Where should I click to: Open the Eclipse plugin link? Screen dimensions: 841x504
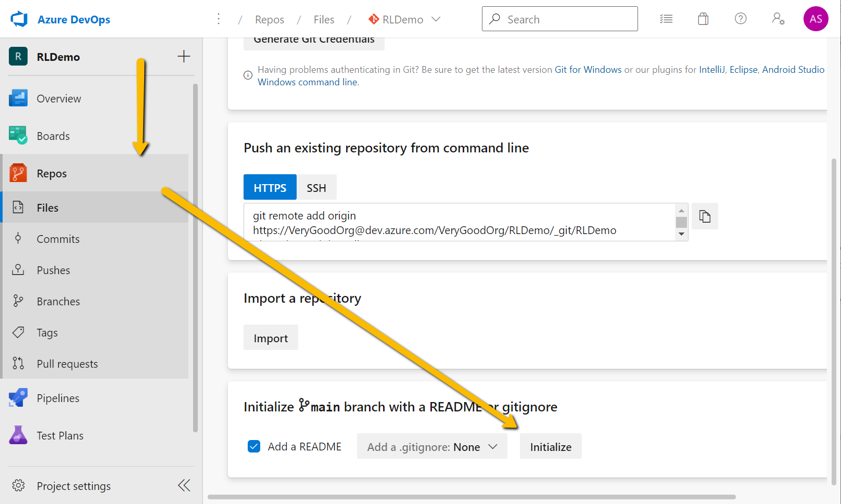744,69
